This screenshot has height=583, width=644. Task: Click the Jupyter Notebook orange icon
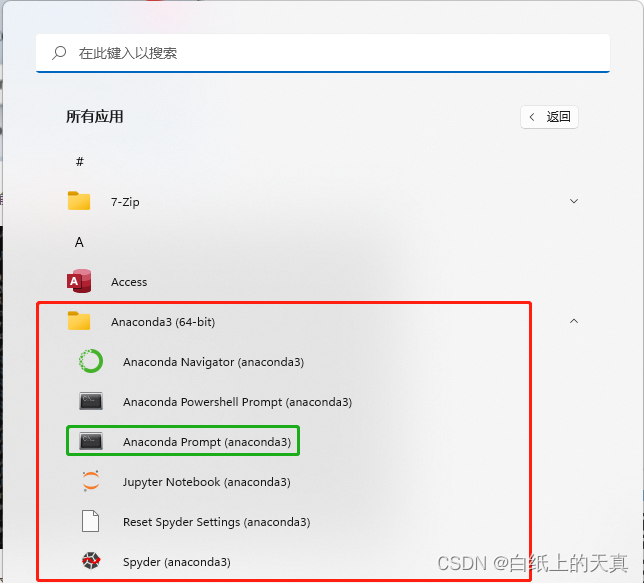coord(91,481)
